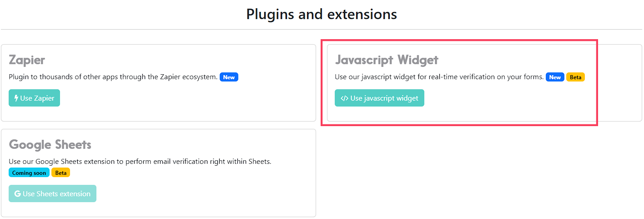
Task: Open the Use Zapier button
Action: coord(34,98)
